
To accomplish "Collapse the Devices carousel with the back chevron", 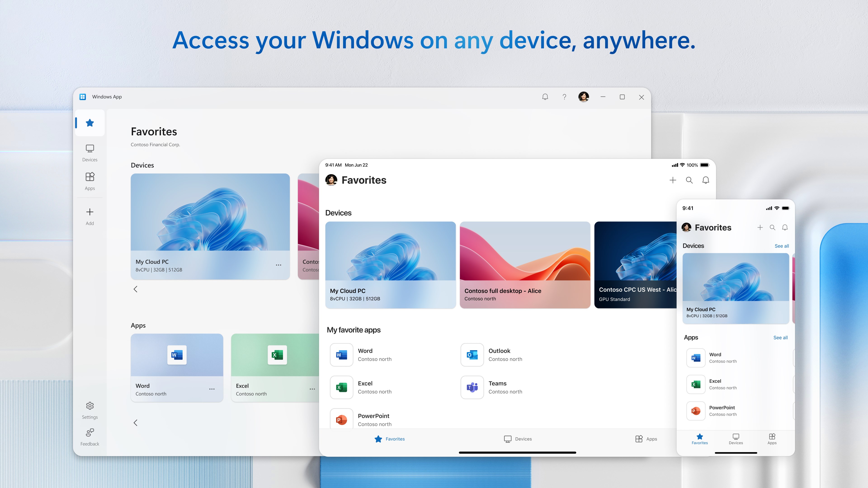I will (135, 289).
